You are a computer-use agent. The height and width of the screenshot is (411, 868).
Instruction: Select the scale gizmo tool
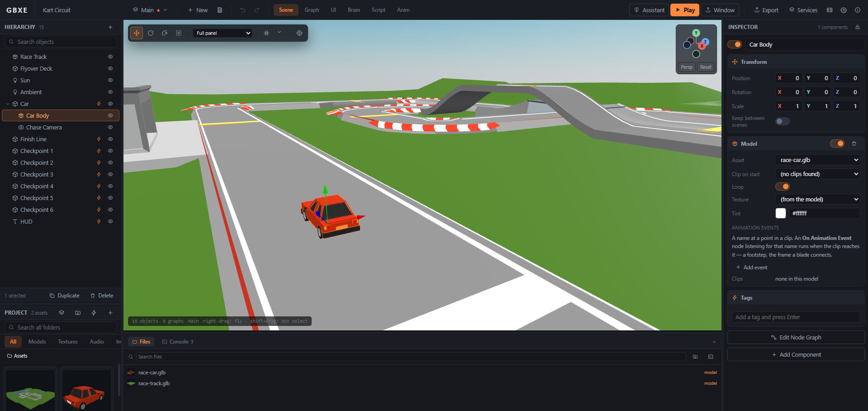click(165, 33)
